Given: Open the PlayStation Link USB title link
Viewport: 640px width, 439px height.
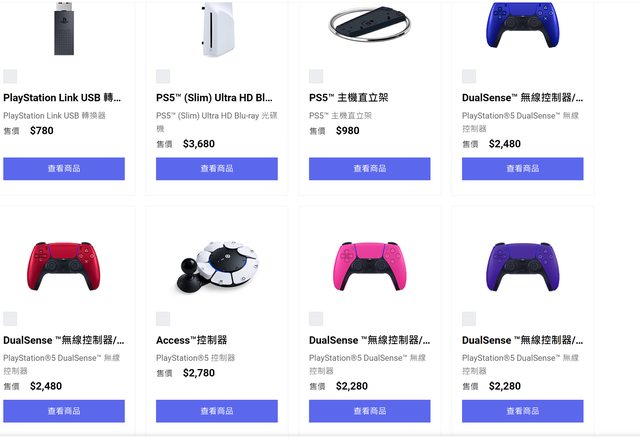Looking at the screenshot, I should click(62, 98).
